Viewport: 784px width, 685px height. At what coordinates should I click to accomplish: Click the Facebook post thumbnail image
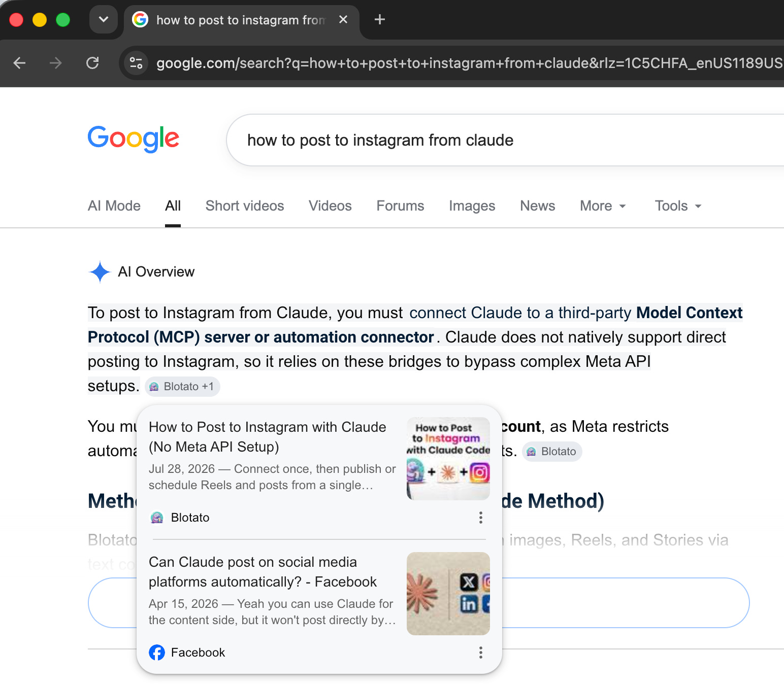tap(448, 594)
